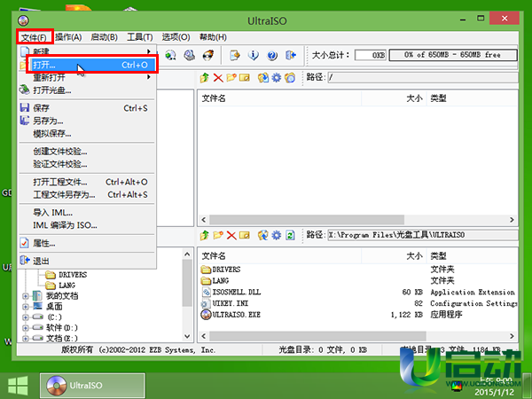Click the lower pane red delete X icon
The image size is (532, 399).
231,235
